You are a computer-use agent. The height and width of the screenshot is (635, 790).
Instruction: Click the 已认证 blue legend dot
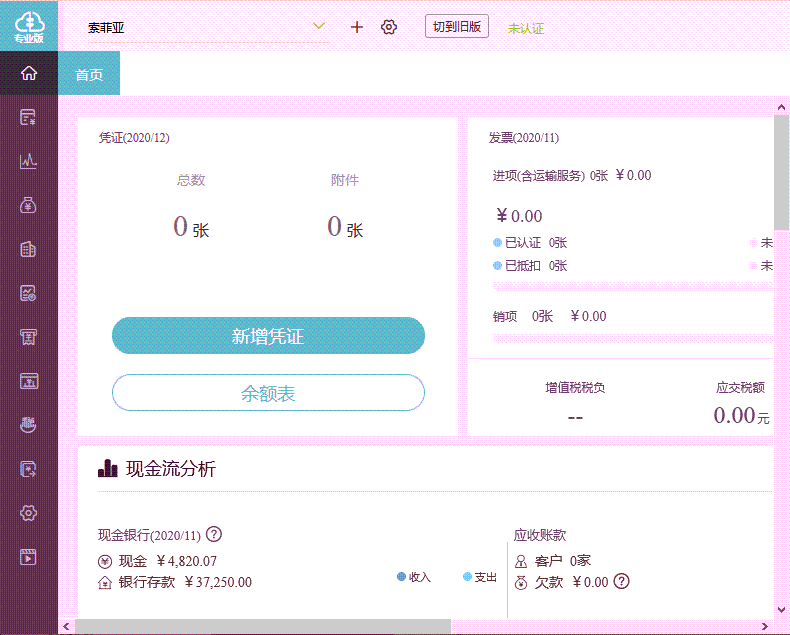497,243
